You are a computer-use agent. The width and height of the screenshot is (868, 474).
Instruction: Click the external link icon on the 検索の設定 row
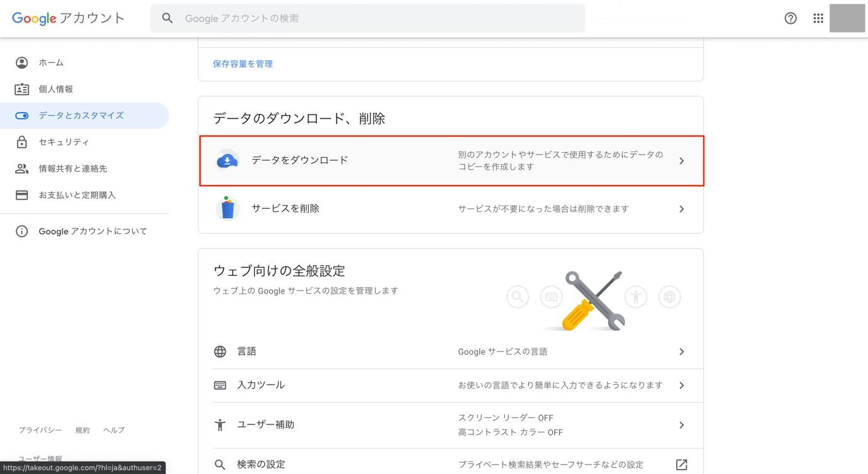(681, 464)
